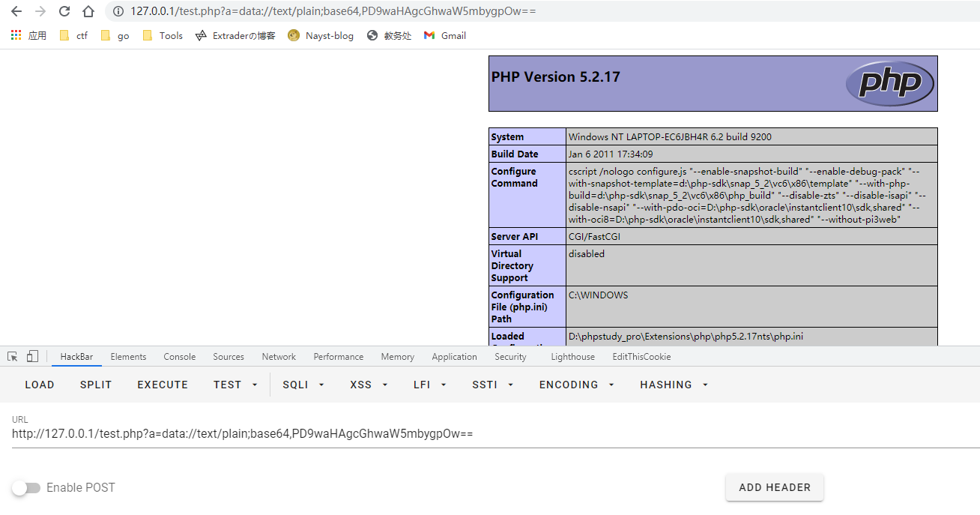This screenshot has width=980, height=515.
Task: Expand the SQLI dropdown in HackBar
Action: (x=303, y=385)
